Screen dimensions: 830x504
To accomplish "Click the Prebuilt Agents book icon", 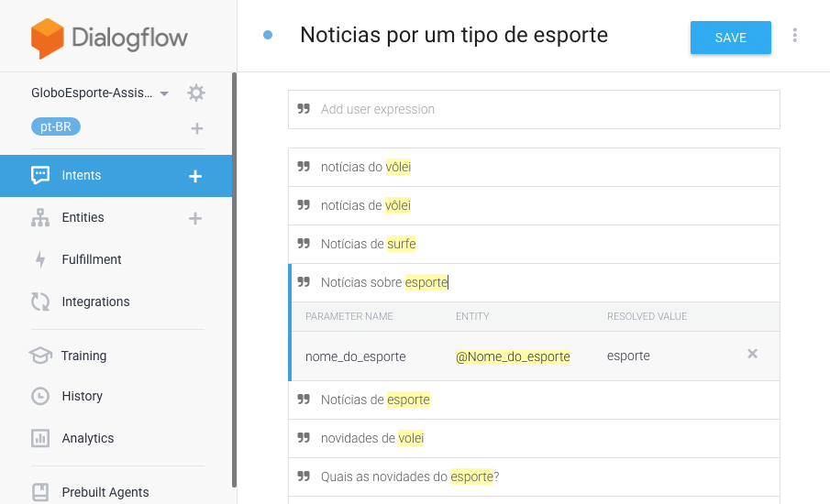I will [x=40, y=492].
